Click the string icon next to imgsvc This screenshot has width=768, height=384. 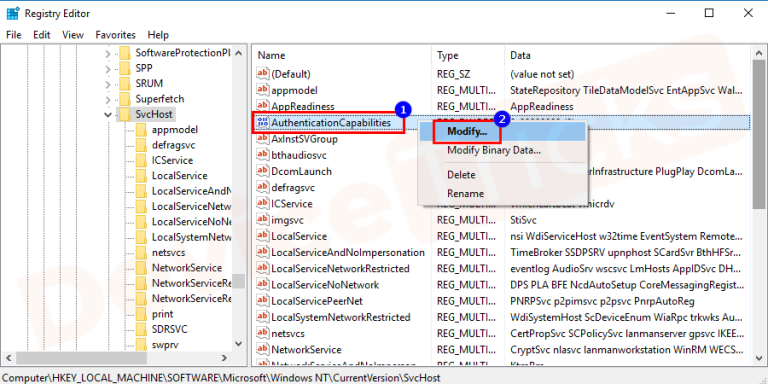[264, 220]
